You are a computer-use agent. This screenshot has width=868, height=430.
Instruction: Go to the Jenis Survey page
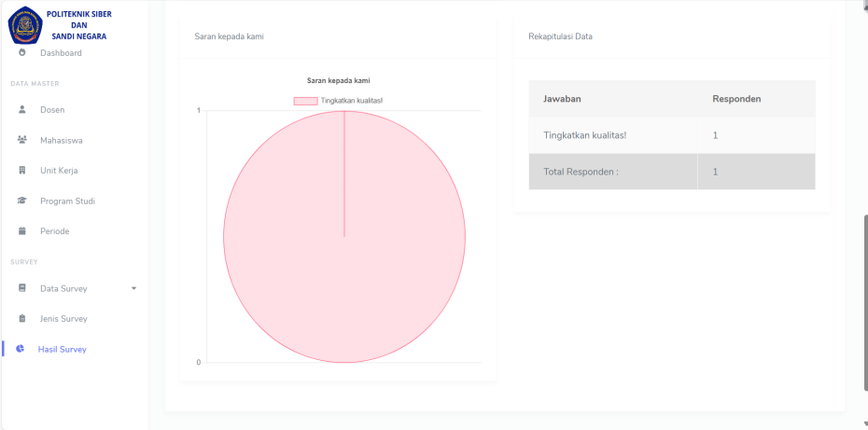tap(63, 319)
